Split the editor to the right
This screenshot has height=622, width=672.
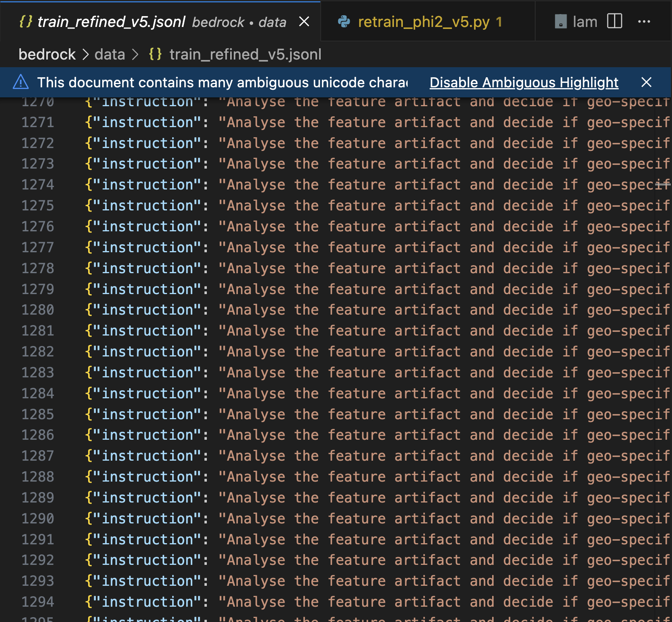pos(614,21)
